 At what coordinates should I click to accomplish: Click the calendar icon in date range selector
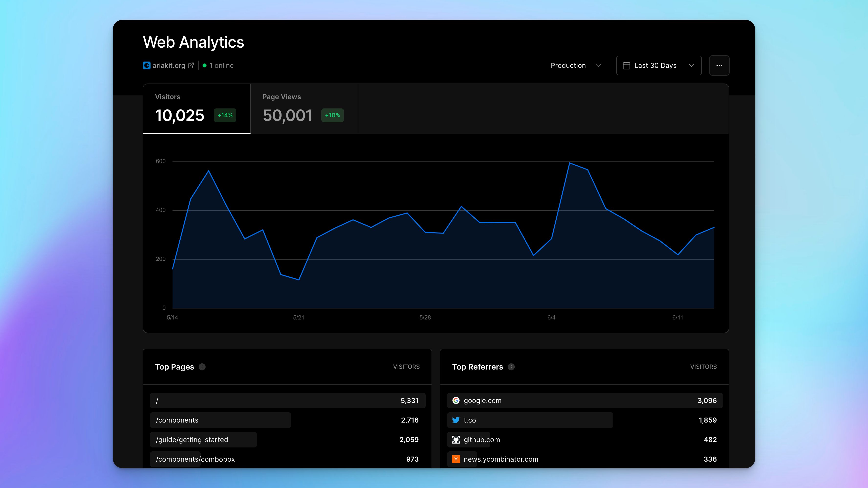coord(626,65)
